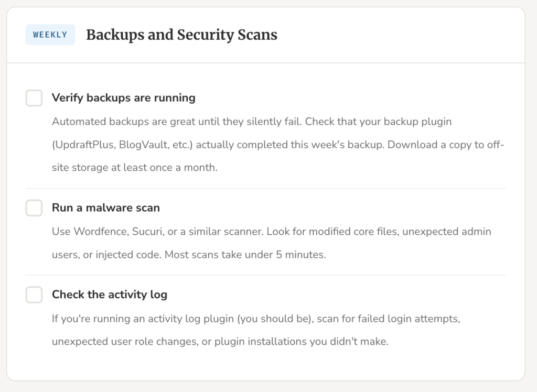Tick the "Run a malware scan" checkbox
537x392 pixels.
(34, 208)
